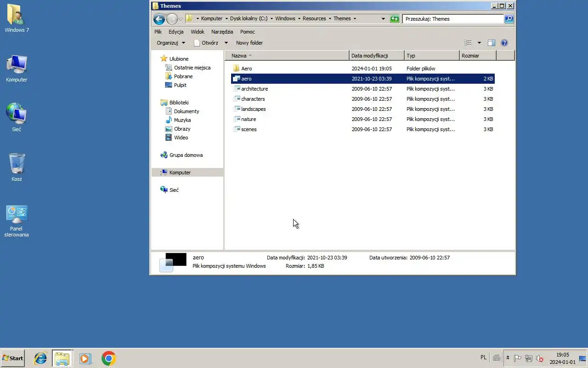Select the scenes theme file icon
Screen dimensions: 588x368
pyautogui.click(x=236, y=129)
